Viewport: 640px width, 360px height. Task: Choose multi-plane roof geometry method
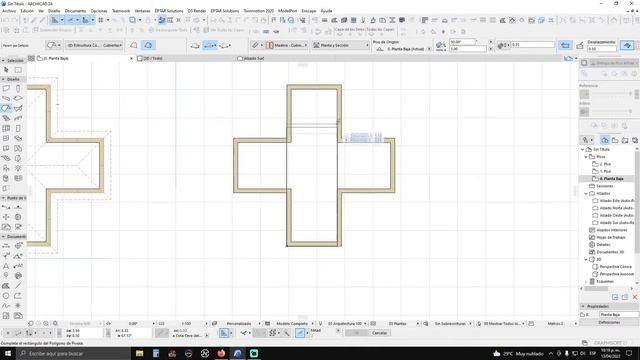(149, 45)
